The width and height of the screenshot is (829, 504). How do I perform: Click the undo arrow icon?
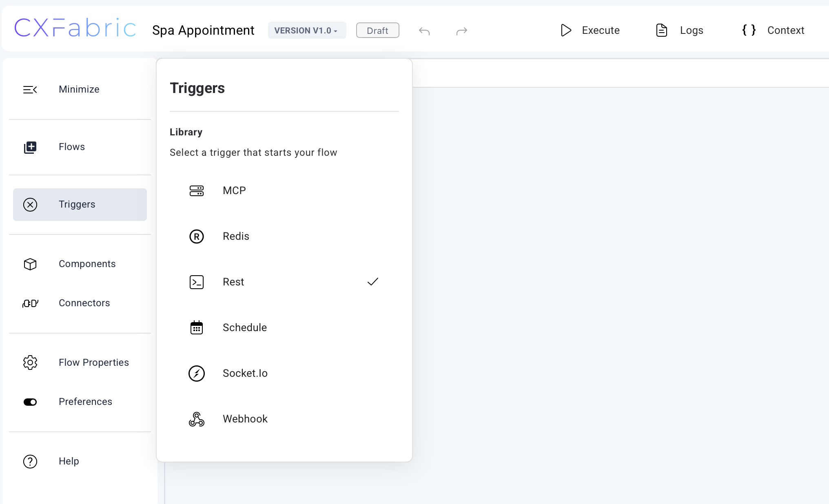click(x=424, y=31)
